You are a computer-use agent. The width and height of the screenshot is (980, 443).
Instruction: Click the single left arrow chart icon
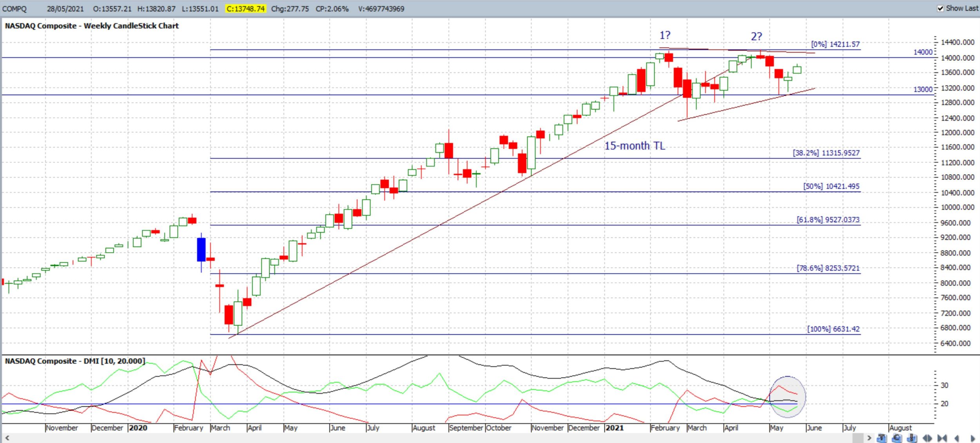[x=956, y=438]
